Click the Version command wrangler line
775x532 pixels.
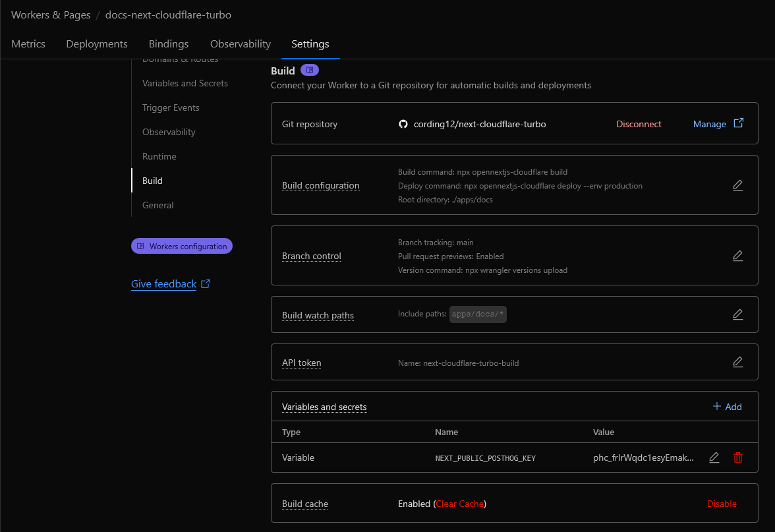(x=482, y=270)
